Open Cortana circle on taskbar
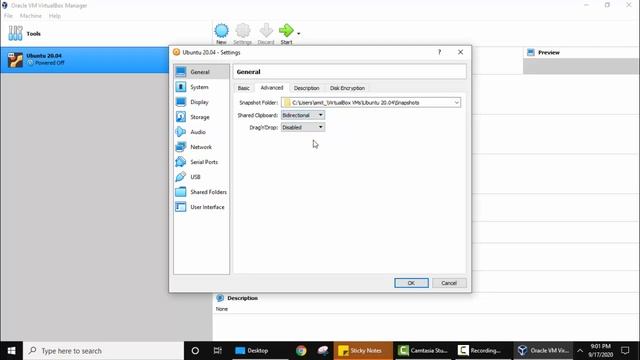Screen dimensions: 640x360 pyautogui.click(x=195, y=351)
